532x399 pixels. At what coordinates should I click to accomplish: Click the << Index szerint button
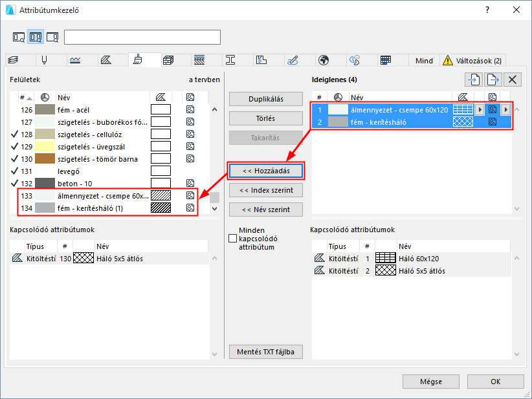[x=265, y=190]
